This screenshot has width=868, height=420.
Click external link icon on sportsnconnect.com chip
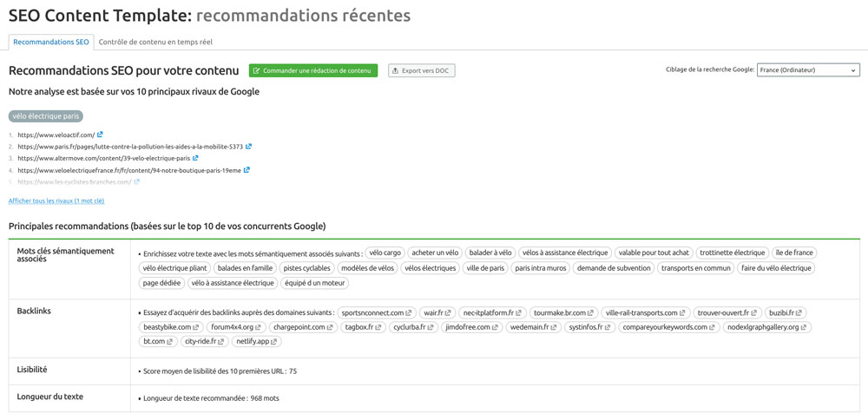click(x=409, y=312)
